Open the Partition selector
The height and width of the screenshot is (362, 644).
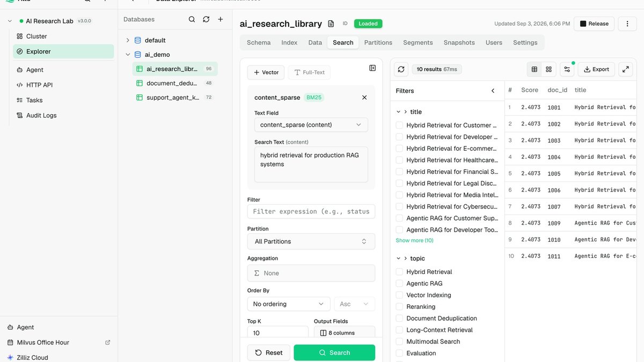[311, 241]
